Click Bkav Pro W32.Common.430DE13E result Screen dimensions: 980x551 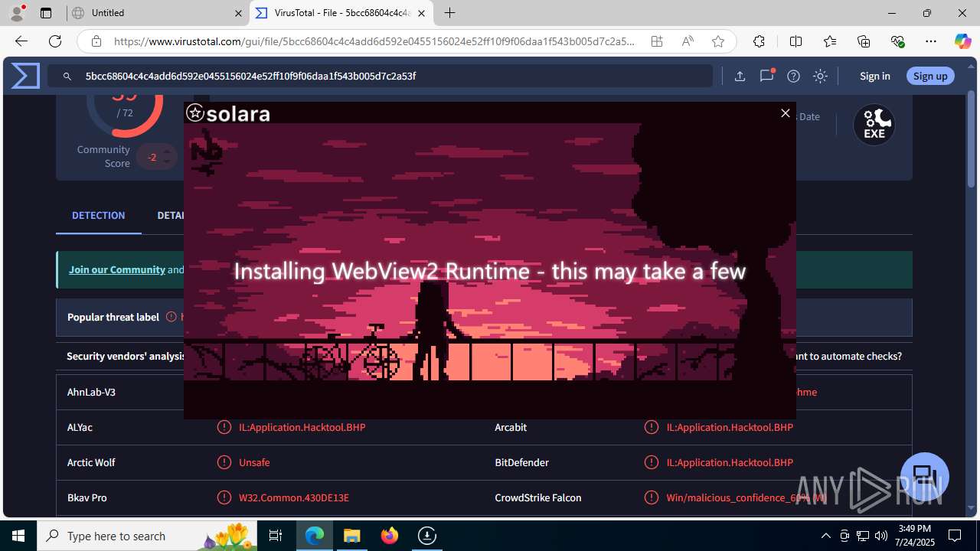click(294, 497)
